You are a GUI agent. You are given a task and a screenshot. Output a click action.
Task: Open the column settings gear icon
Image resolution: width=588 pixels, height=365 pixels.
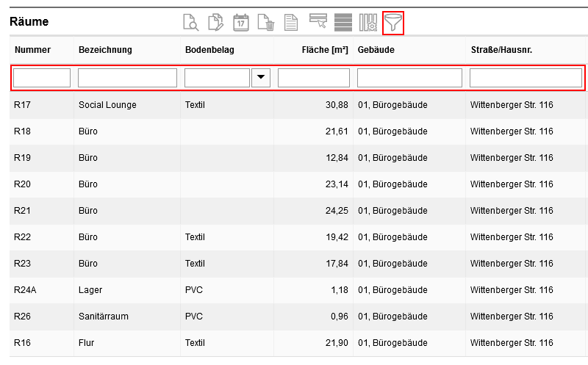point(368,24)
